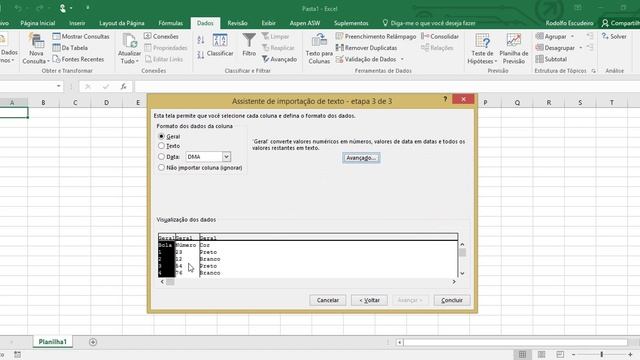Open Estrutura de Tópicos dialog launcher
Screen dimensions: 640x360
point(593,71)
